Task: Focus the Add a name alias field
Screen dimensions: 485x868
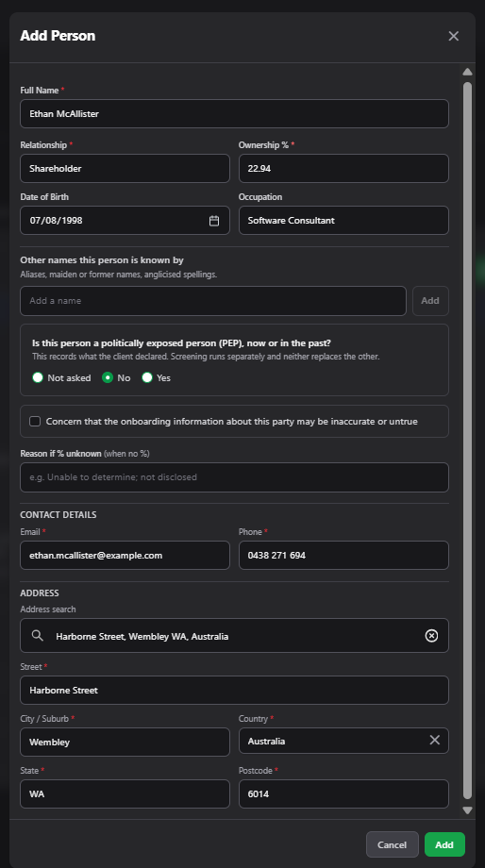Action: click(213, 301)
